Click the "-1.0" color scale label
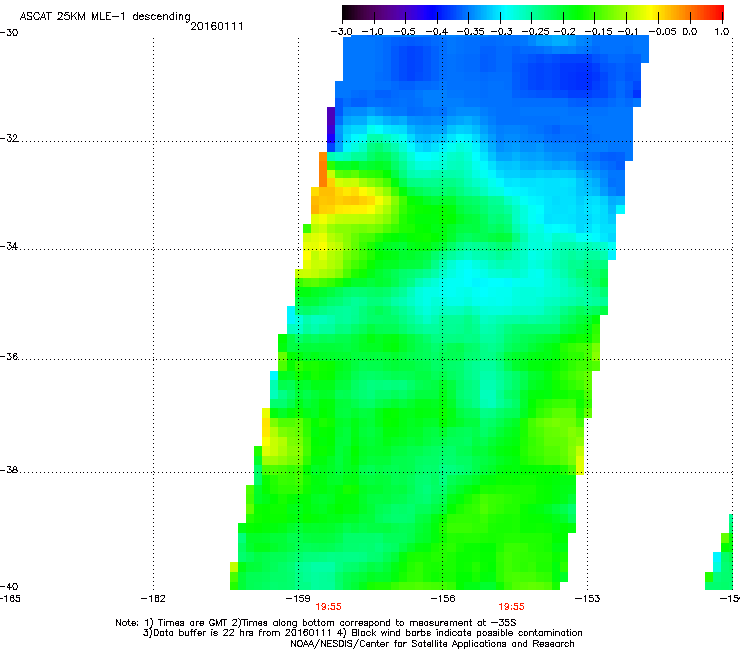740x650 pixels. pyautogui.click(x=372, y=32)
